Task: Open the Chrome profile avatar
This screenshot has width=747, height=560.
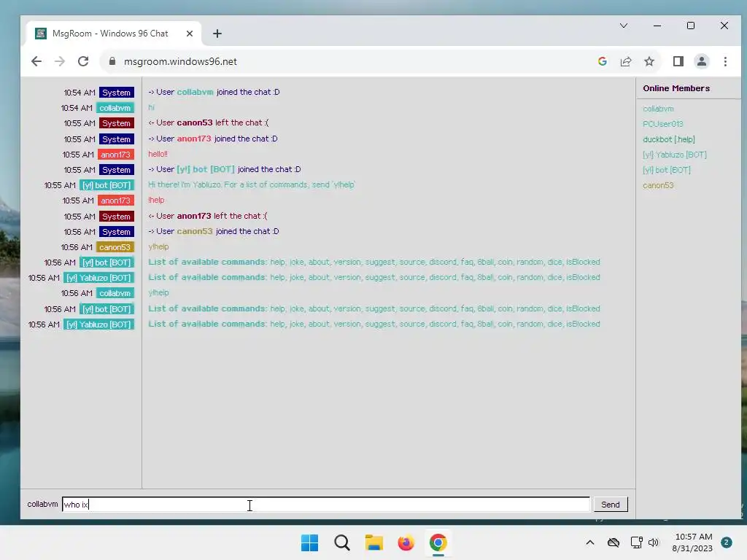Action: [701, 61]
